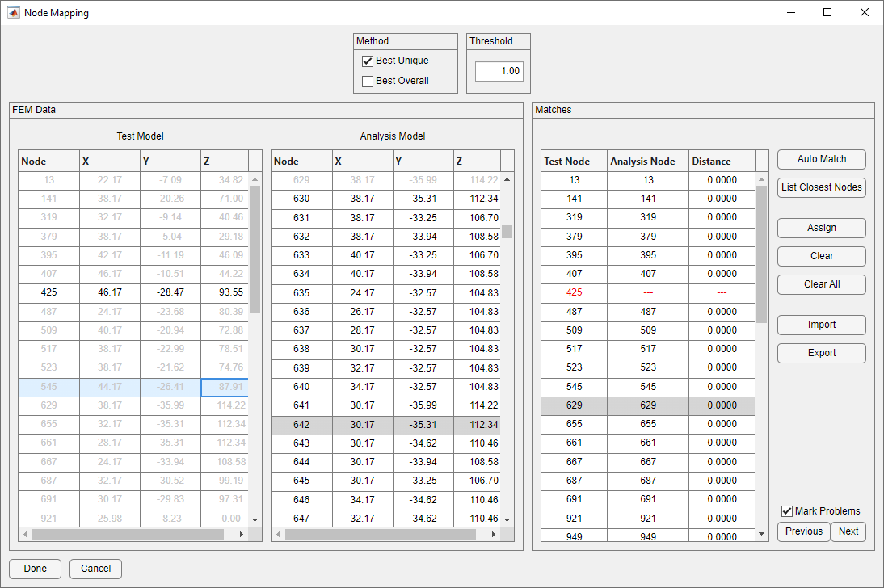Enable the Best Overall method checkbox
This screenshot has height=588, width=884.
pos(368,82)
